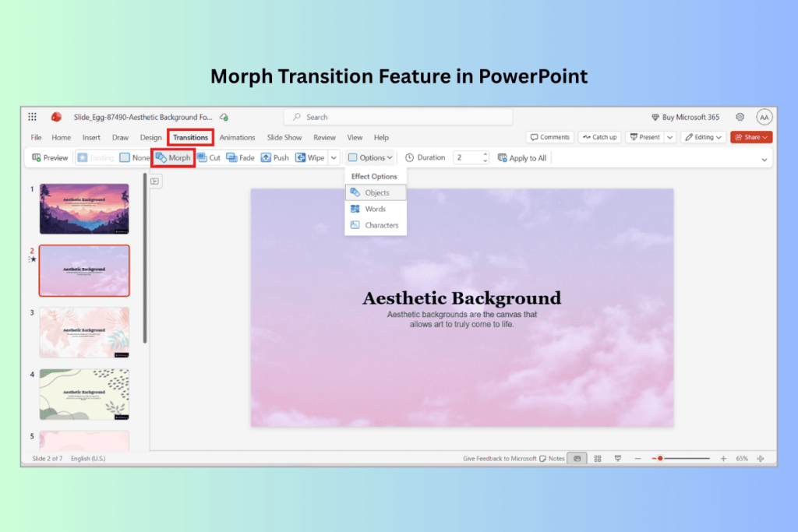Click Buy Microsoft 365
Viewport: 798px width, 532px height.
tap(686, 117)
